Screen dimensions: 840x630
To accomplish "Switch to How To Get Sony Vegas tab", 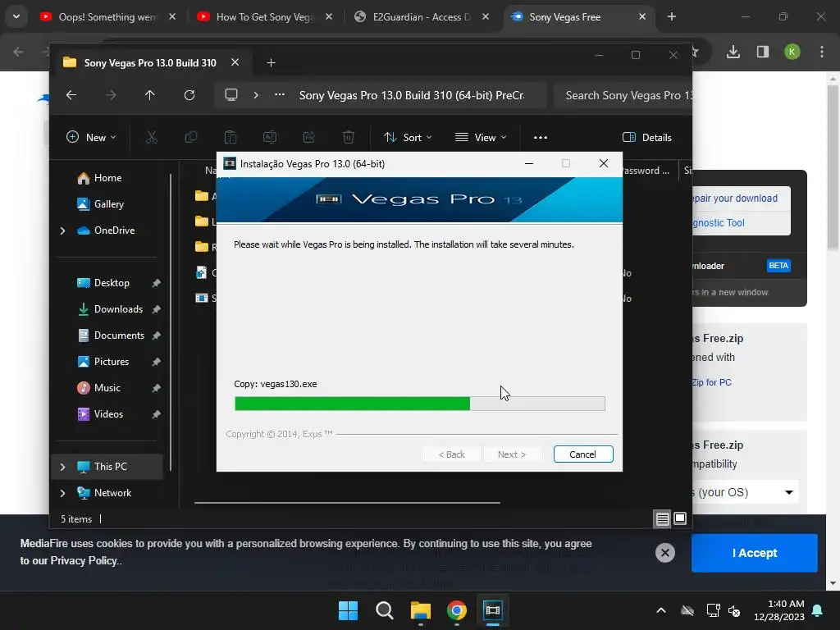I will click(x=265, y=17).
